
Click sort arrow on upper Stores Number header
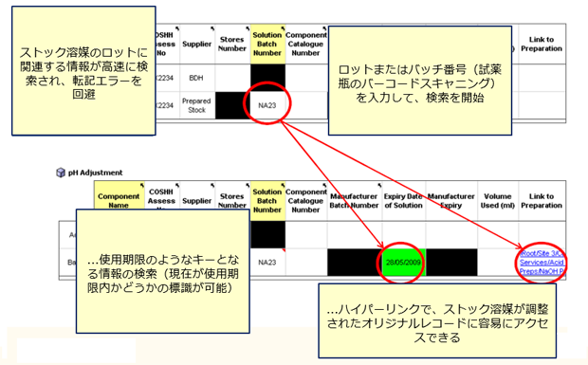point(248,28)
